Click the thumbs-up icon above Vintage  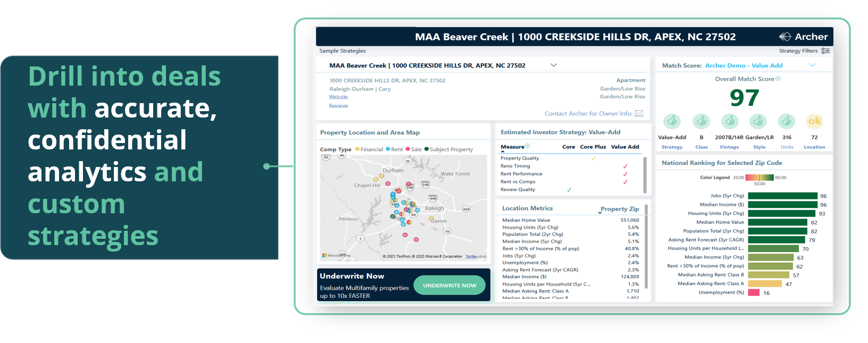pyautogui.click(x=730, y=121)
